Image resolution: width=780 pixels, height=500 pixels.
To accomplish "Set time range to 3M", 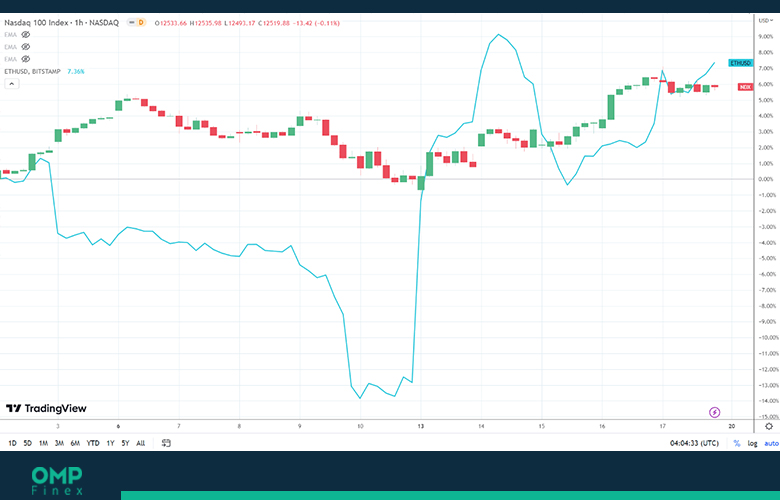I will pyautogui.click(x=59, y=443).
